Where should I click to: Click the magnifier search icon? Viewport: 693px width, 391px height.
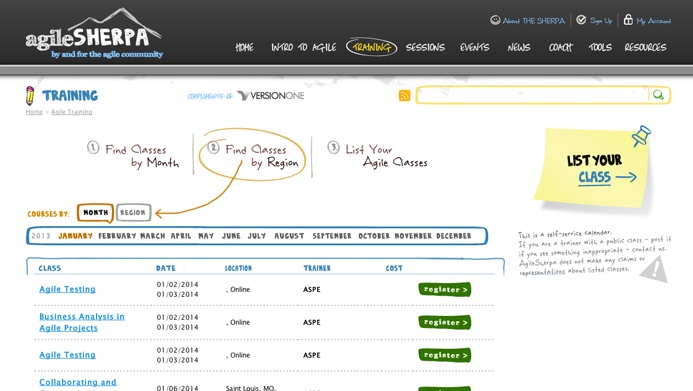[x=659, y=95]
